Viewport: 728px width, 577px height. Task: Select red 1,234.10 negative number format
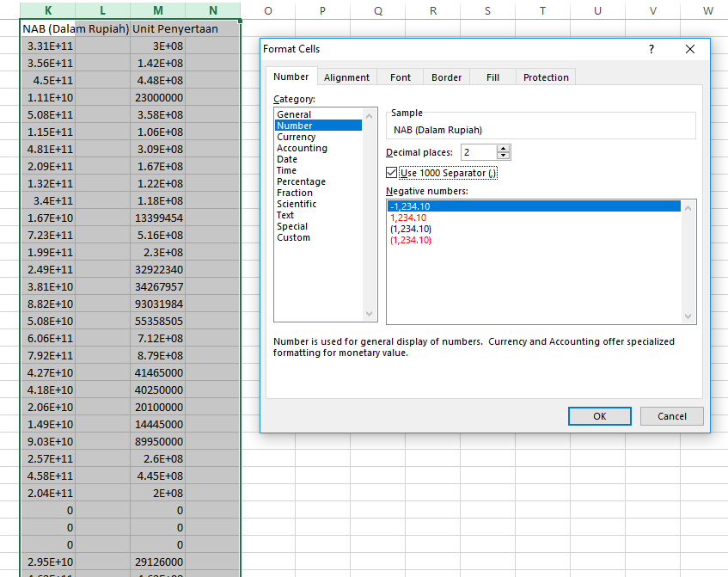[408, 218]
